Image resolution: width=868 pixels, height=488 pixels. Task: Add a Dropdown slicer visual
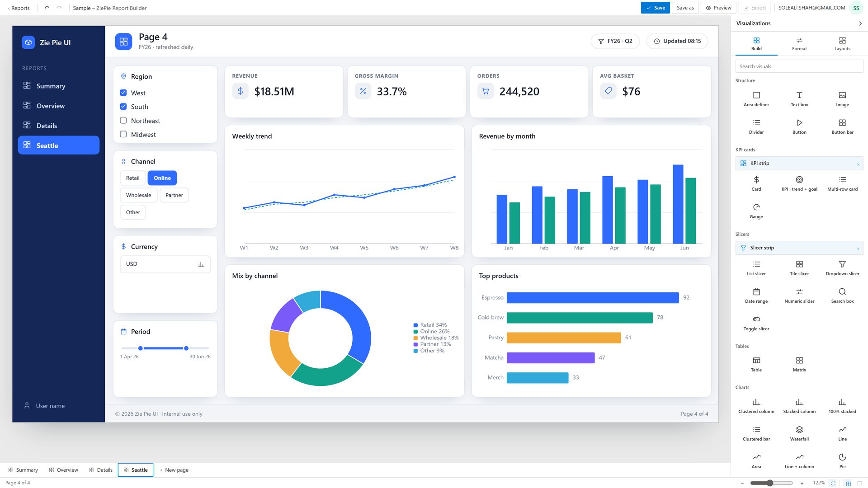coord(842,268)
